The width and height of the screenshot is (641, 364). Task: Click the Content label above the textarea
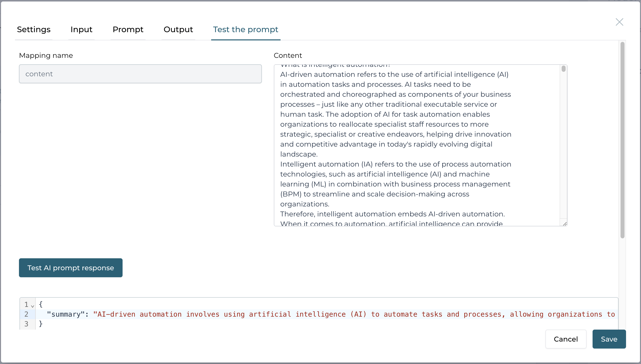coord(288,55)
